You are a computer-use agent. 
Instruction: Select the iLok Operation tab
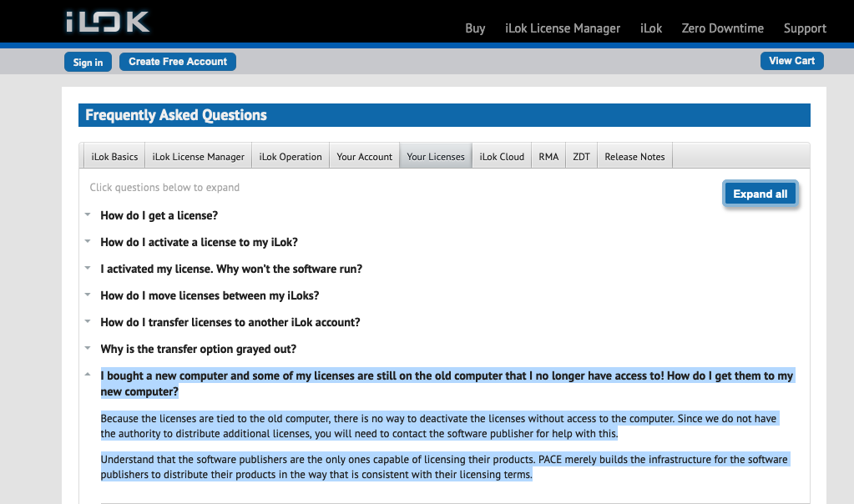291,157
